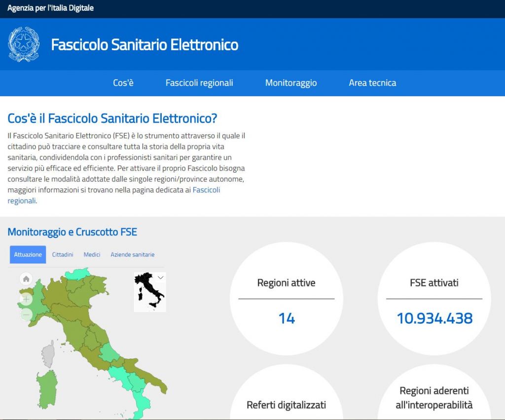Click the map home reset icon
The image size is (505, 420).
pos(26,279)
